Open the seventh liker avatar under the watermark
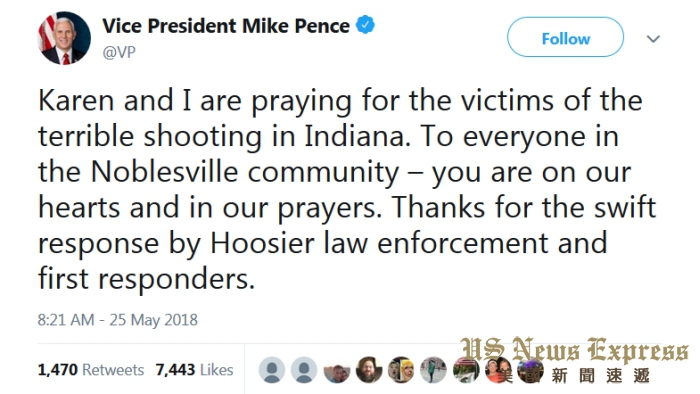Image resolution: width=700 pixels, height=394 pixels. pyautogui.click(x=466, y=370)
